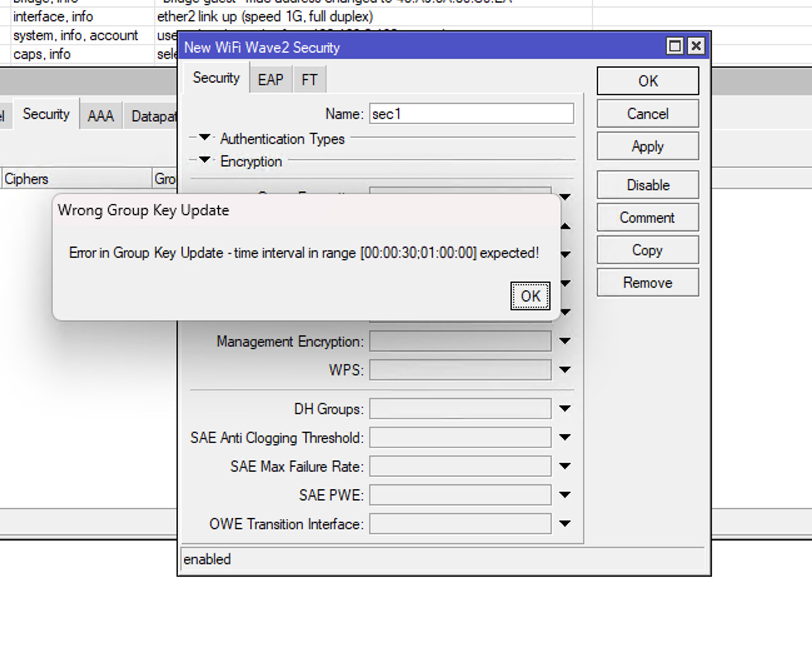Maximize the New WiFi Wave2 Security window
Screen dimensions: 812x657
pos(674,46)
